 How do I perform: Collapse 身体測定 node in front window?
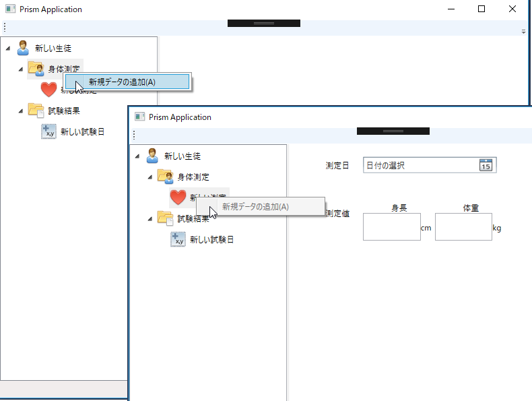pos(150,177)
